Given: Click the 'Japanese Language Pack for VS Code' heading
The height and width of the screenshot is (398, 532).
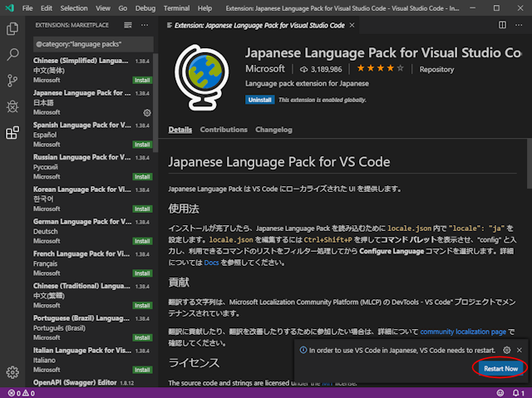Looking at the screenshot, I should point(279,162).
